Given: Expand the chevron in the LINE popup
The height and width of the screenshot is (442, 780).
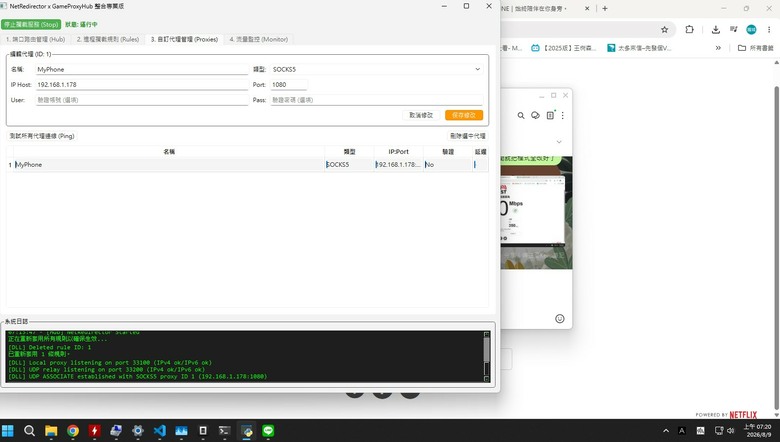Looking at the screenshot, I should (x=559, y=142).
